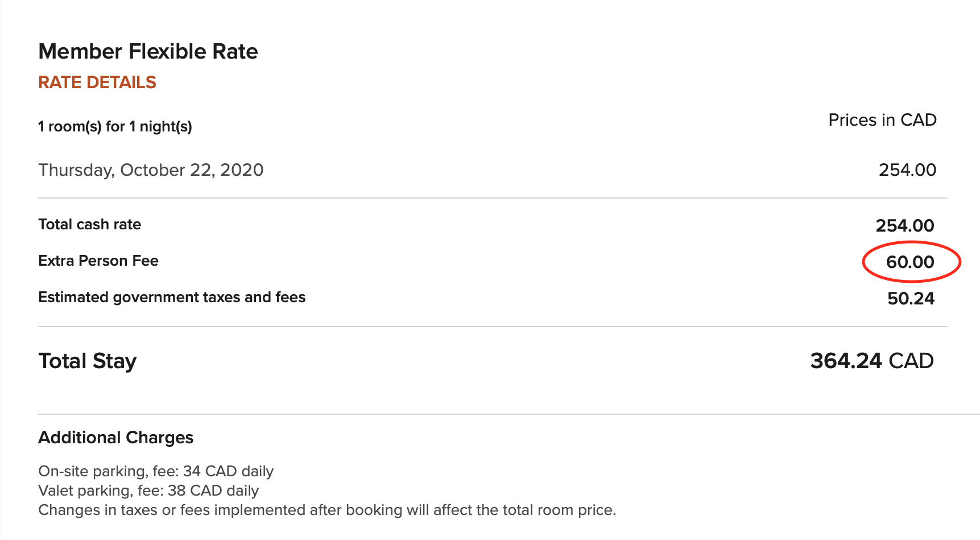
Task: Click the 'Prices in CAD' label
Action: click(x=882, y=120)
